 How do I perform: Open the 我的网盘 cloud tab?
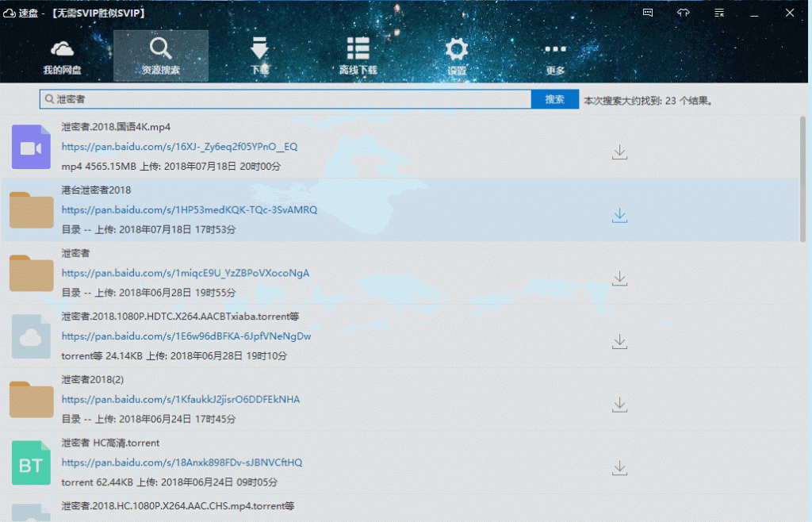point(62,56)
